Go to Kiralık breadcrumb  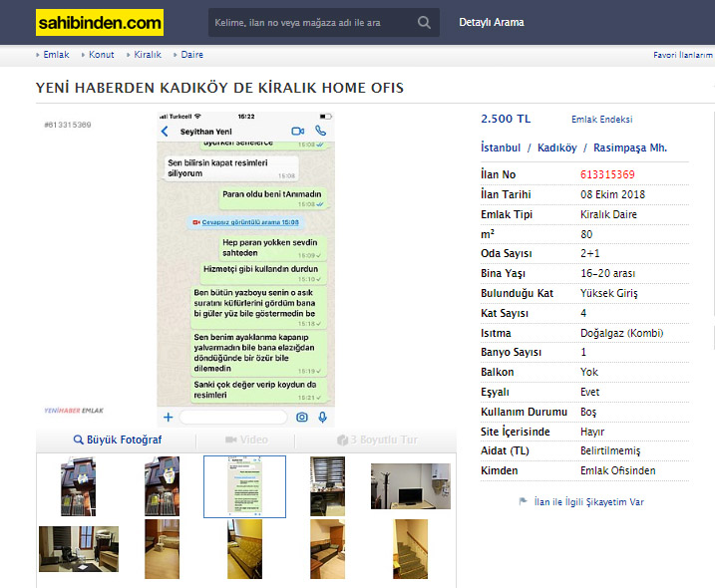pos(148,55)
